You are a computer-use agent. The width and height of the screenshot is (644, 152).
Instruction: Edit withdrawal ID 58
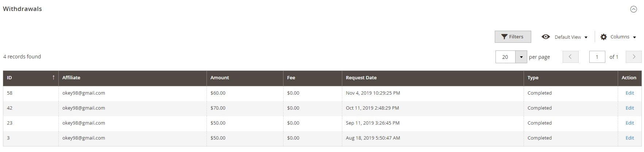629,93
